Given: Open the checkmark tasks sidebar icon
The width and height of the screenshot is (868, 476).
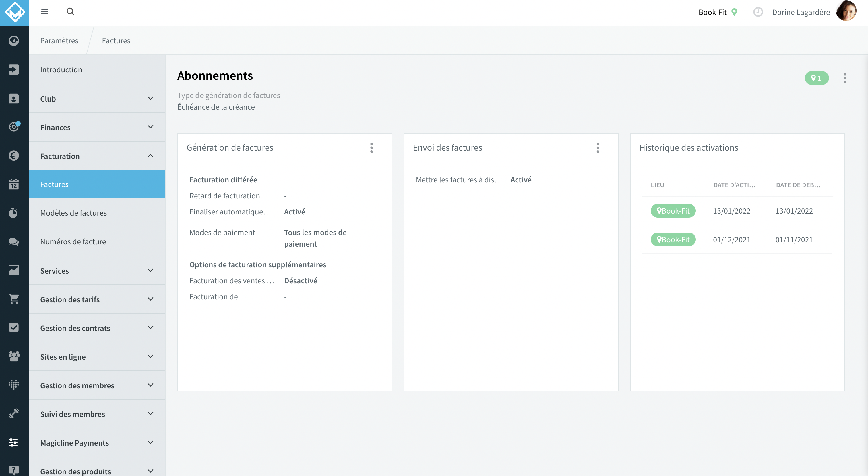Looking at the screenshot, I should tap(14, 327).
